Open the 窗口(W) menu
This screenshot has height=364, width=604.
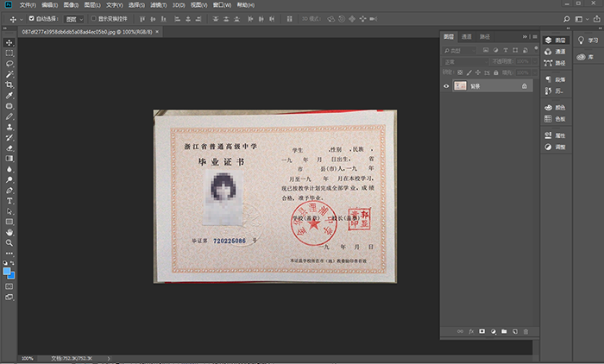(x=222, y=5)
